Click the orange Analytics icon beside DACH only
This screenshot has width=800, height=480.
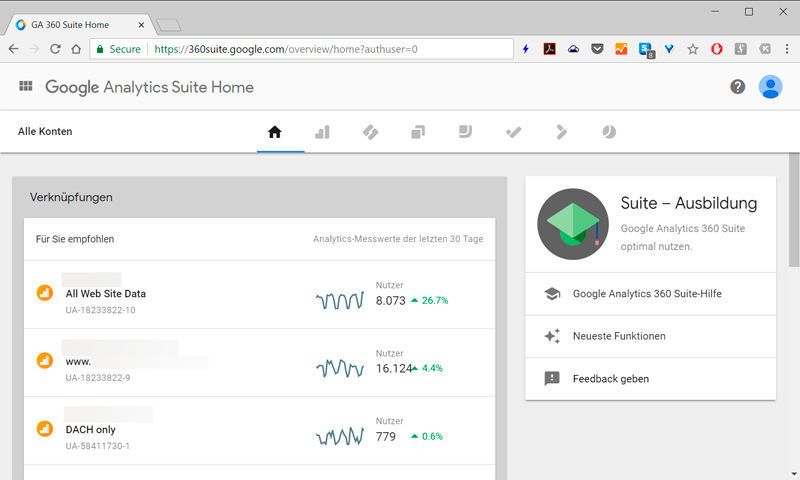(x=45, y=428)
